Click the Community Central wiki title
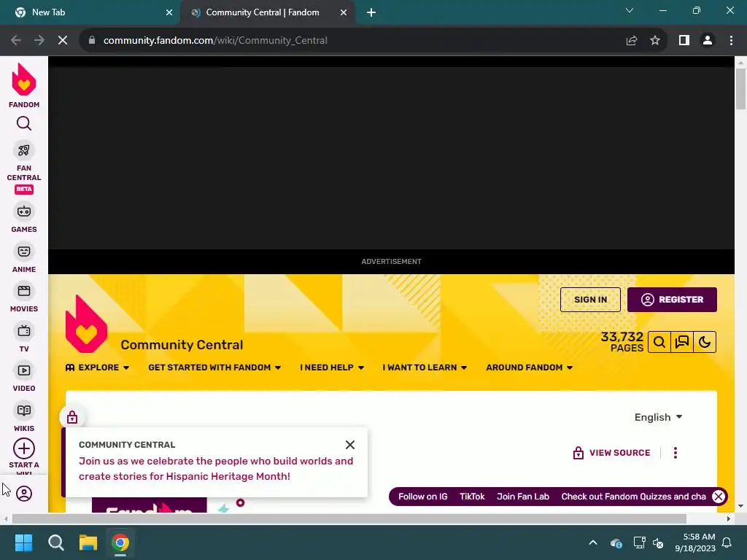747x560 pixels. point(182,345)
